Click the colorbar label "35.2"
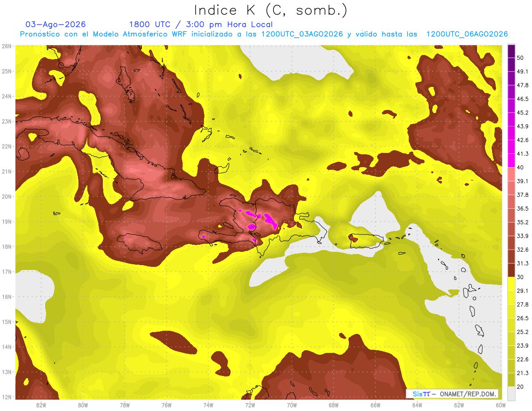This screenshot has height=411, width=532. tap(523, 222)
